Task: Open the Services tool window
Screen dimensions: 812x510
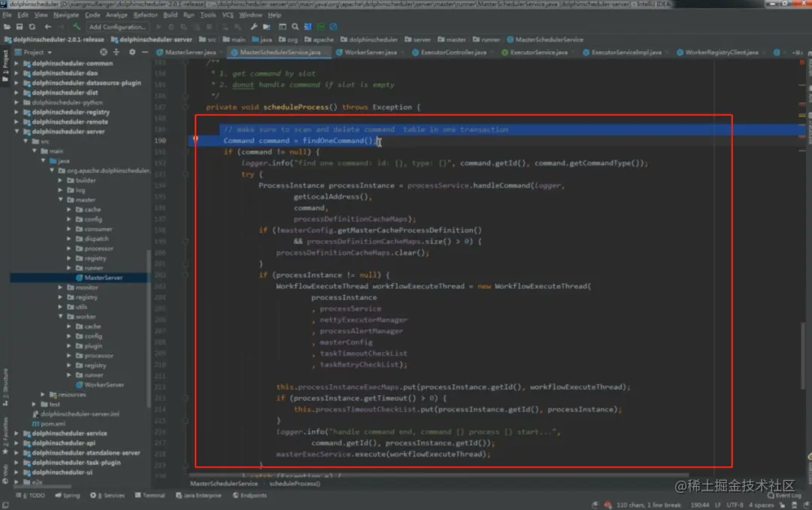Action: [108, 496]
